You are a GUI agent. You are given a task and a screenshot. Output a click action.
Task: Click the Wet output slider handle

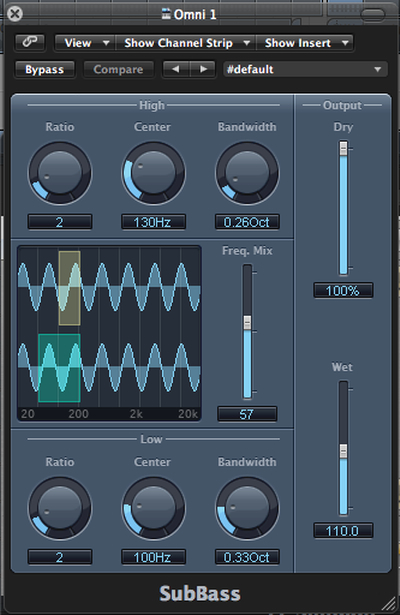[x=344, y=451]
